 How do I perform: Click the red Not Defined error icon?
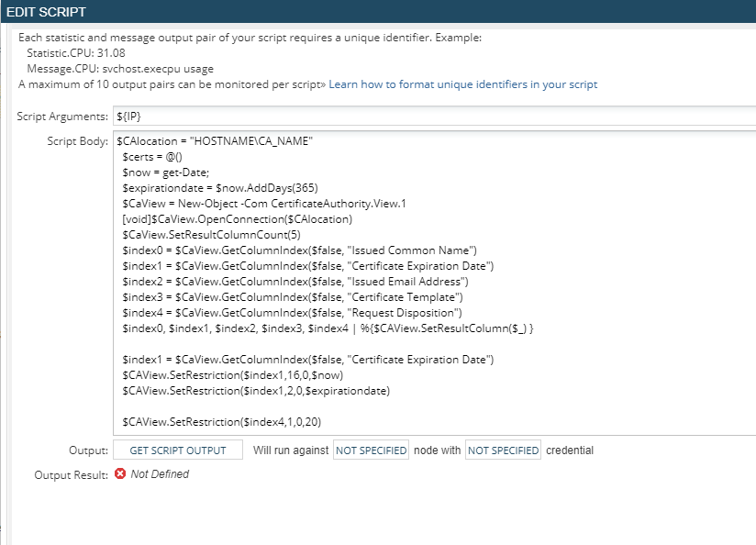point(120,474)
